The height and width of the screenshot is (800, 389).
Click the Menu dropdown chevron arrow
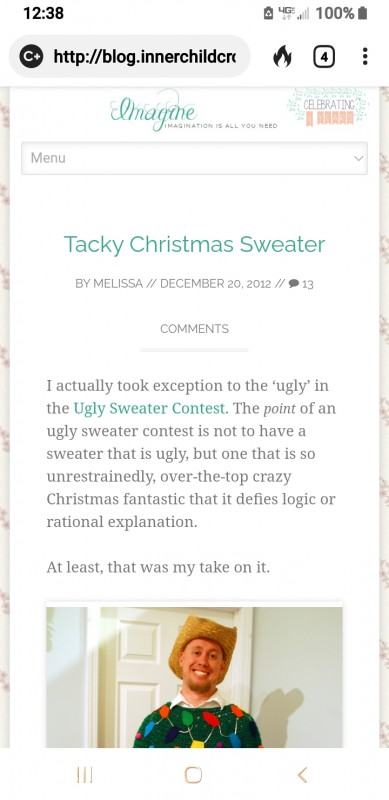coord(358,158)
